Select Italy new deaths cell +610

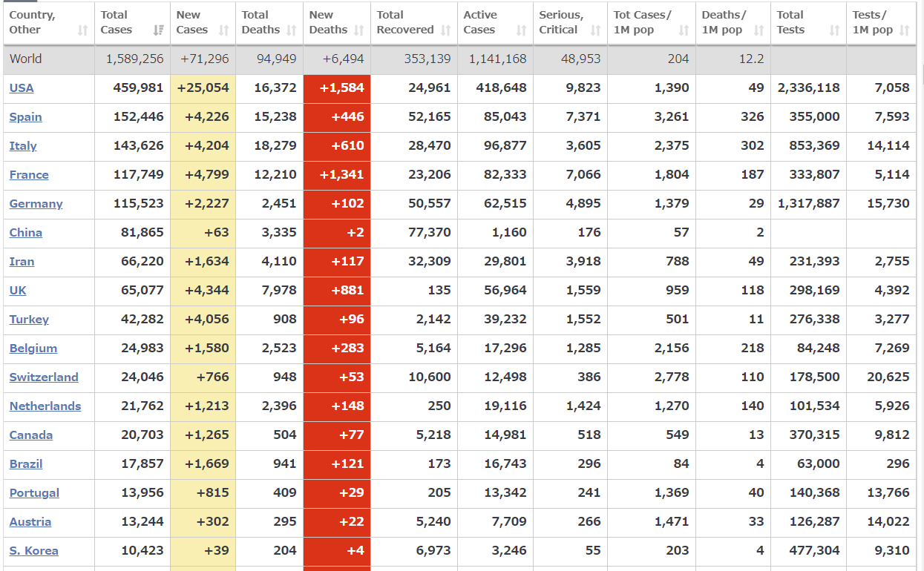click(x=337, y=145)
